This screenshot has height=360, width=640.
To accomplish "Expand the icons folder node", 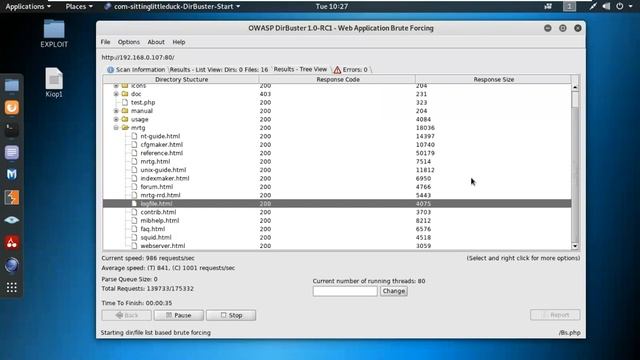I will 116,86.
